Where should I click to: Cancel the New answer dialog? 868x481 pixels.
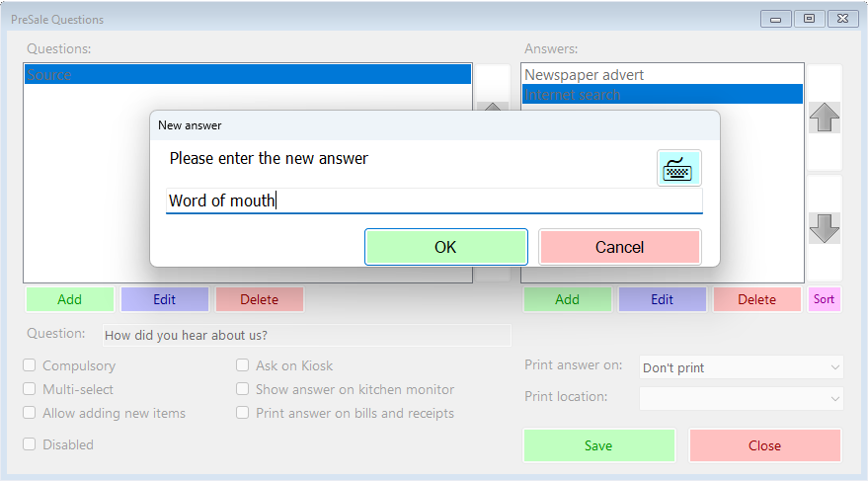(x=619, y=247)
